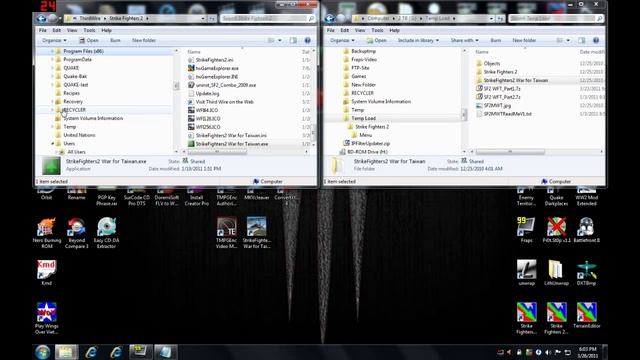Open the Kmd desktop icon
Screen dimensions: 640x360
[47, 272]
